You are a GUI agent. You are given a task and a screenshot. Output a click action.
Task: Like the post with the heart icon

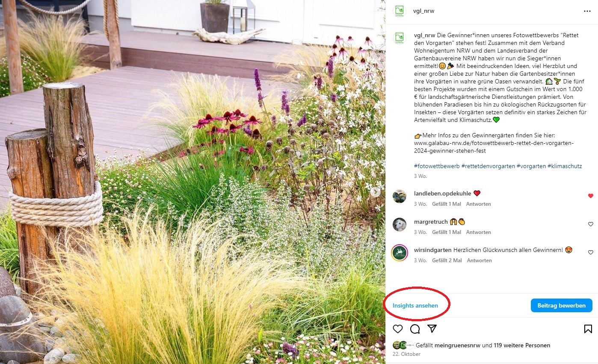coord(398,329)
